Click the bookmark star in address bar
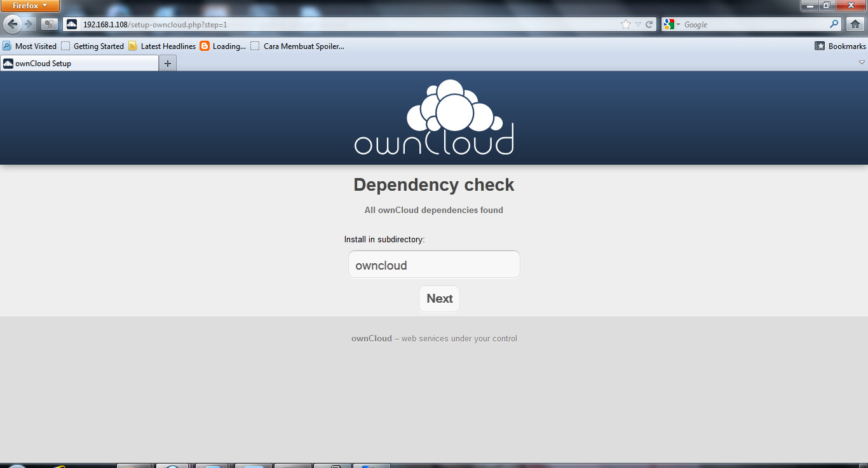868x468 pixels. click(x=626, y=24)
